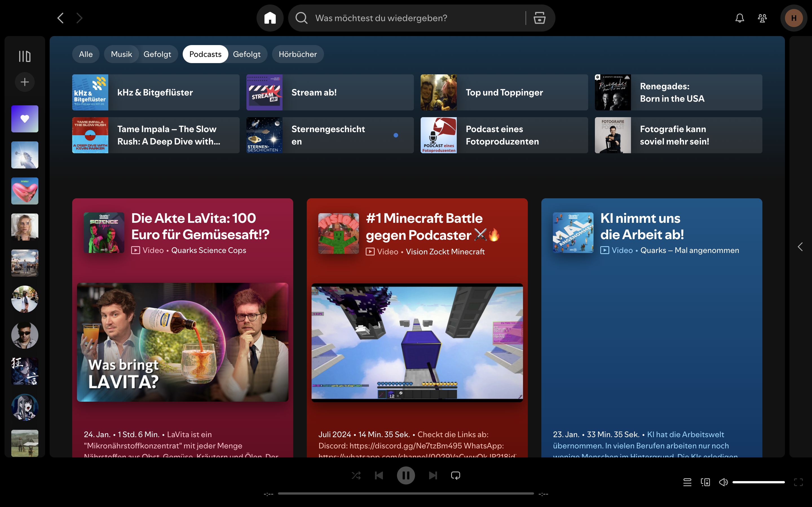812x507 pixels.
Task: Open the notifications bell
Action: pyautogui.click(x=740, y=18)
